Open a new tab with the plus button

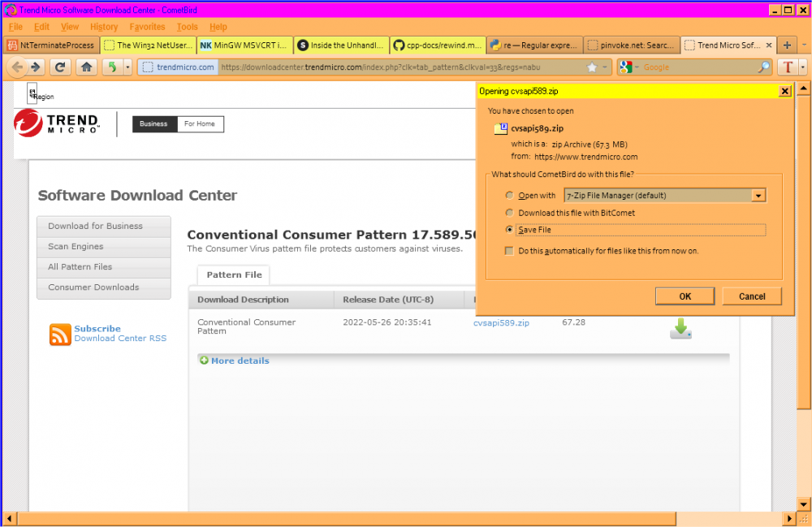pyautogui.click(x=787, y=45)
